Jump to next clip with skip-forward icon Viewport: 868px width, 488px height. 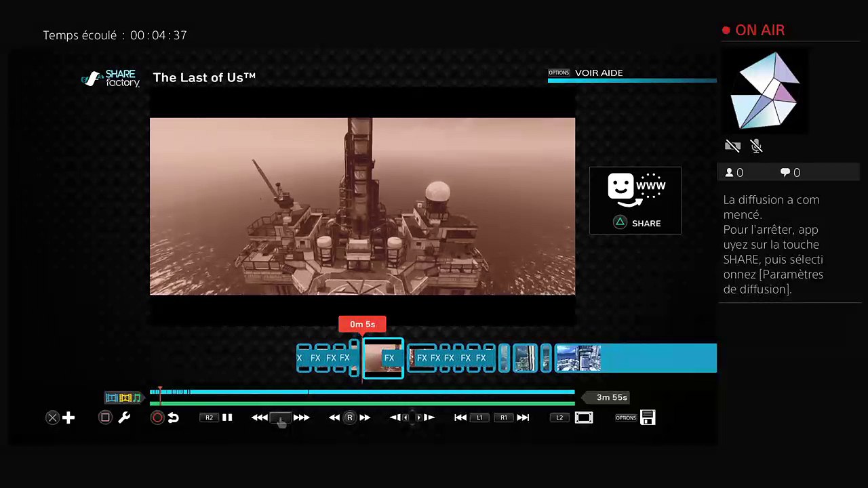click(523, 418)
